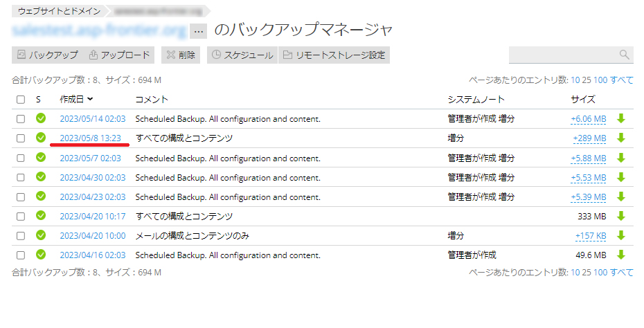Click the 333 MB size value
This screenshot has height=328, width=644.
[x=592, y=217]
